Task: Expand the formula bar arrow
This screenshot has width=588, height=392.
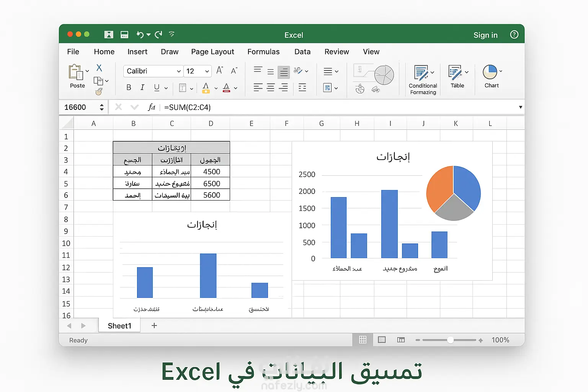Action: (521, 107)
